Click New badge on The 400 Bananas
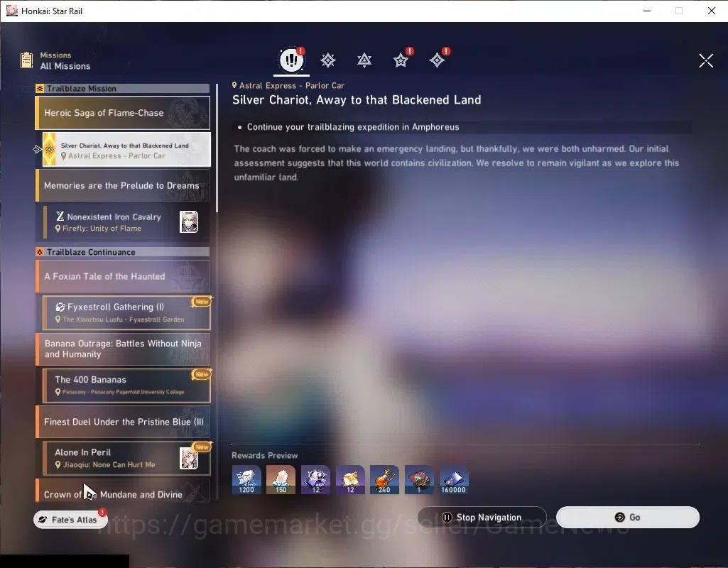Screen dimensions: 728x568 [202, 374]
